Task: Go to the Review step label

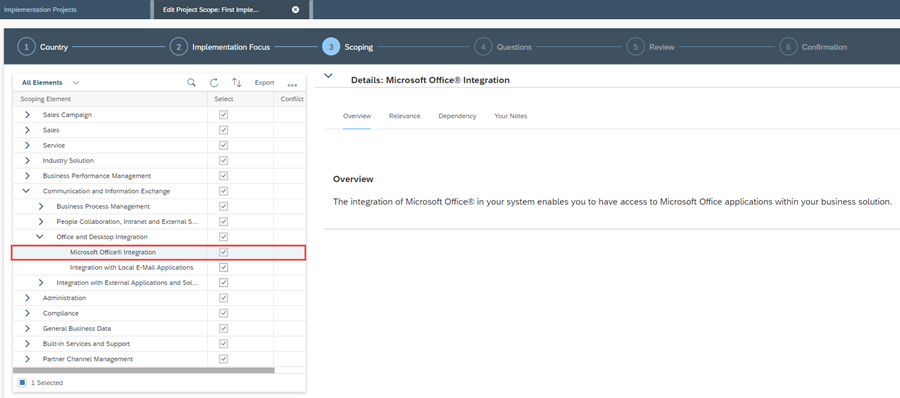Action: pos(662,47)
